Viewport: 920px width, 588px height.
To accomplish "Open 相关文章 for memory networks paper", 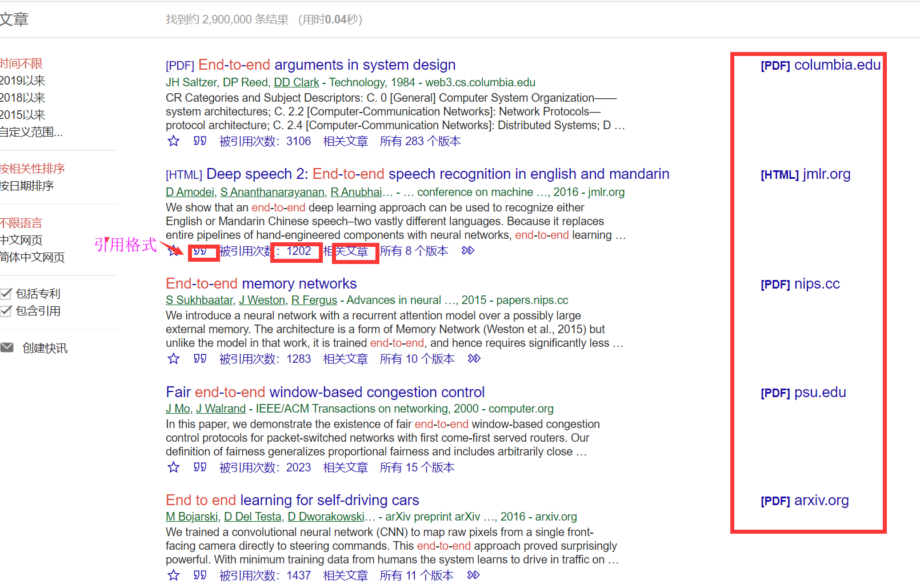I will click(346, 359).
